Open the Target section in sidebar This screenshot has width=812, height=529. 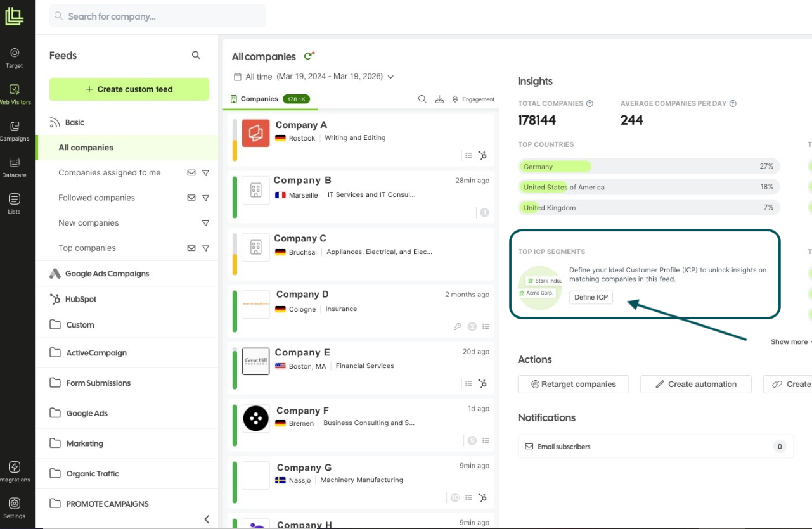coord(14,57)
